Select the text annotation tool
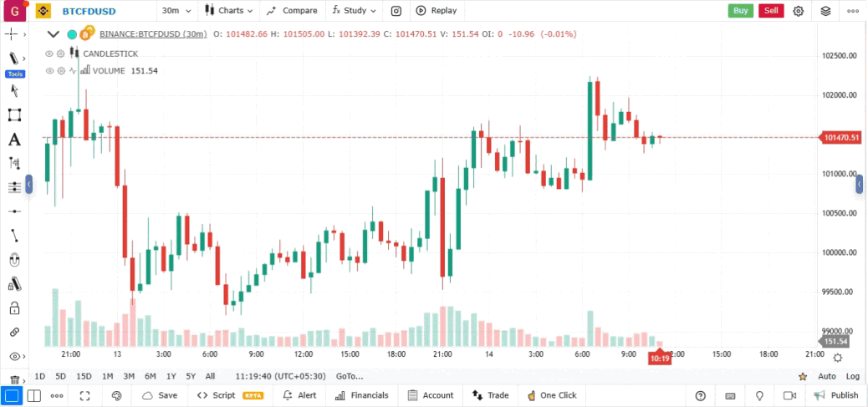Viewport: 868px width, 407px height. click(x=14, y=140)
